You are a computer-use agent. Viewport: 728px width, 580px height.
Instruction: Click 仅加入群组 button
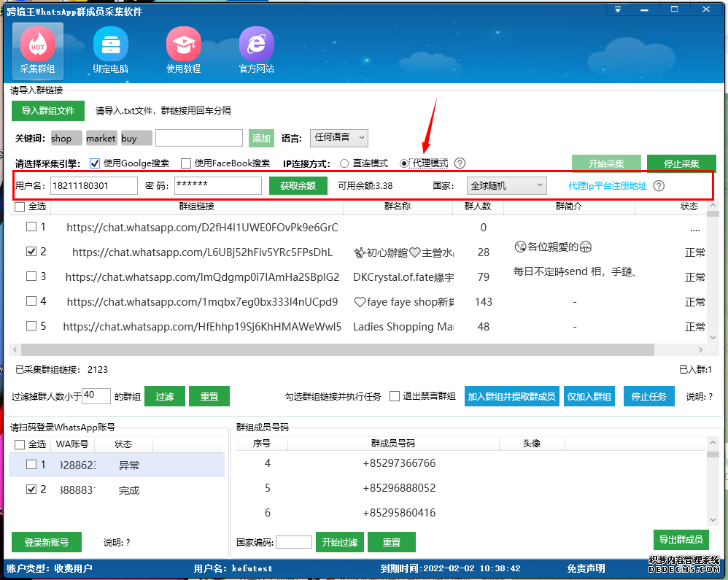(x=589, y=396)
